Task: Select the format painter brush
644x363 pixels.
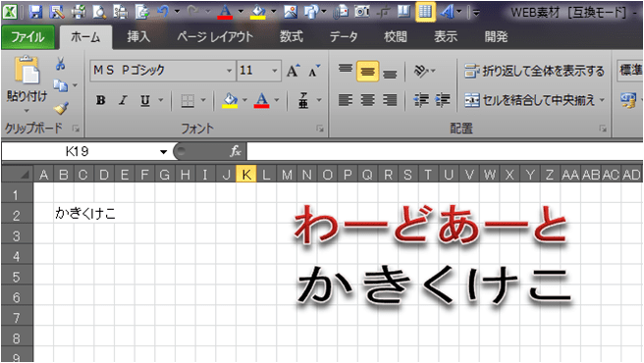Action: [x=61, y=108]
